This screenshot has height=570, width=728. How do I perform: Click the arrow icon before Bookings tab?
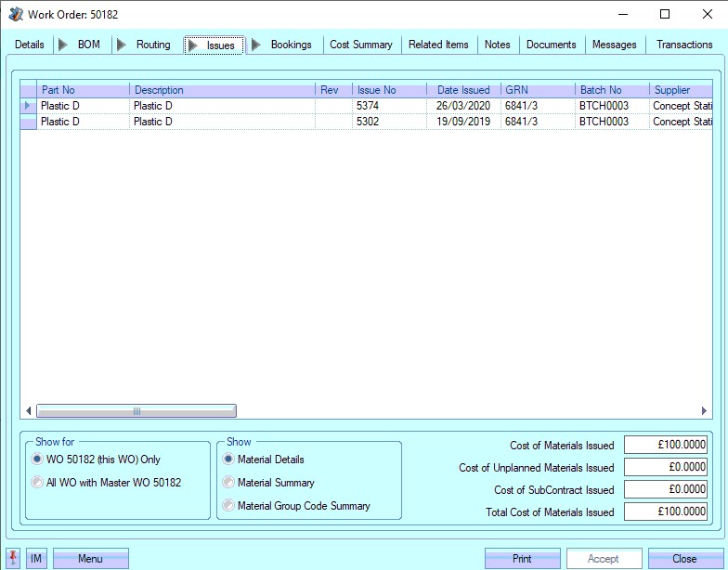point(256,45)
